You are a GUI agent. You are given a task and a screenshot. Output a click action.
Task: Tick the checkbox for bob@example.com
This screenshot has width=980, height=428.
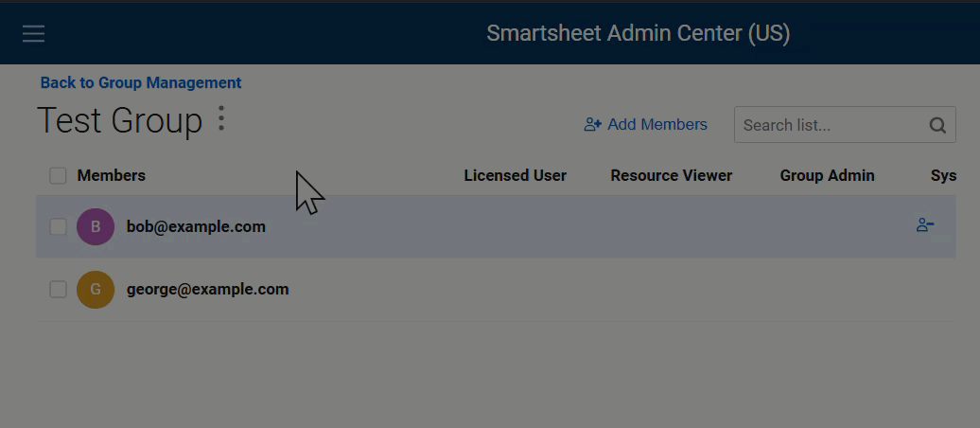[x=58, y=226]
